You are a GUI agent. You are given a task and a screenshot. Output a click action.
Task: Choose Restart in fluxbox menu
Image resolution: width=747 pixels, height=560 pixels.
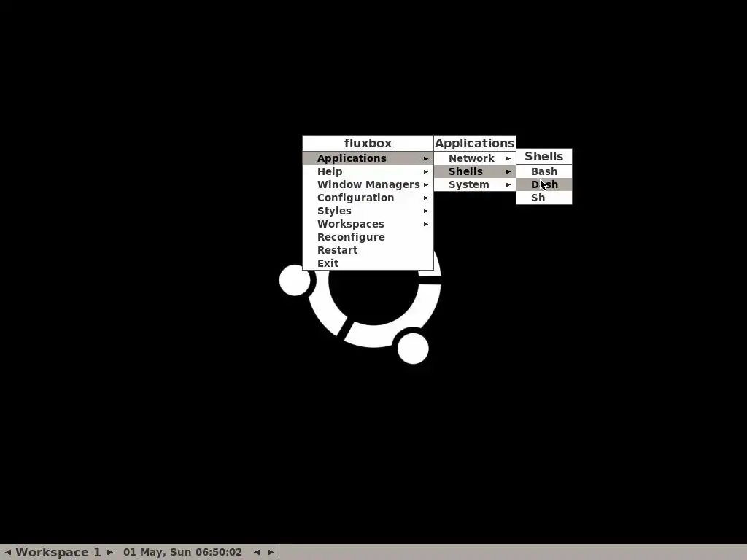click(x=368, y=250)
